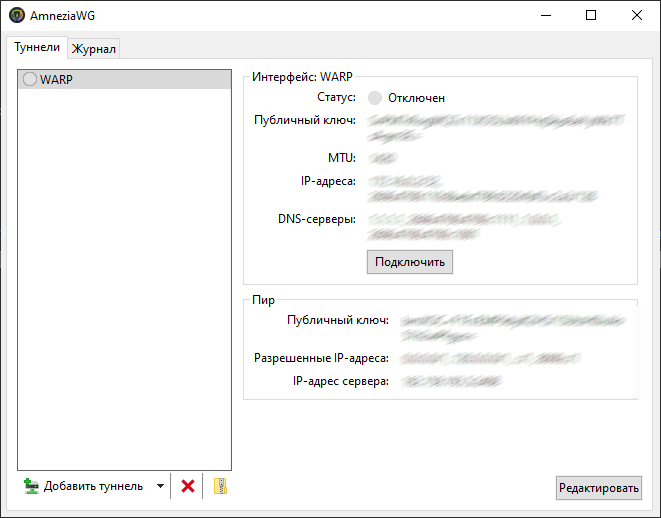Maximize the AmneziaWG window
661x518 pixels.
click(x=591, y=16)
